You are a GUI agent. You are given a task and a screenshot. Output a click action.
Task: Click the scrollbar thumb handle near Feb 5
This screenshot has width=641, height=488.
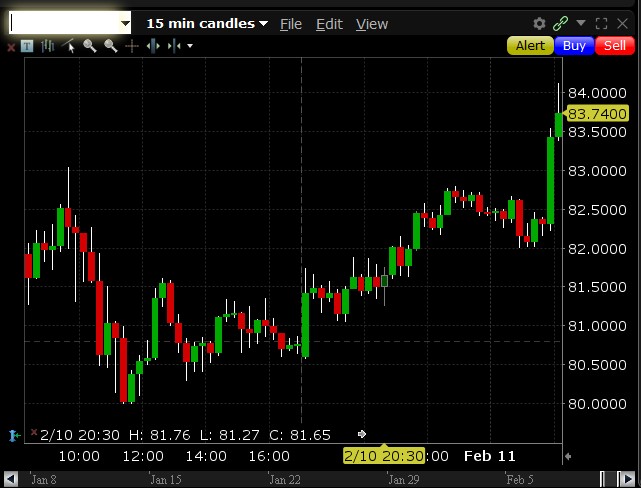click(x=608, y=479)
